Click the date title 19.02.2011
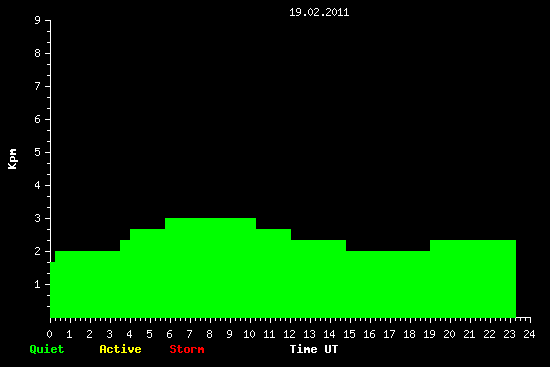550x367 pixels. [319, 13]
